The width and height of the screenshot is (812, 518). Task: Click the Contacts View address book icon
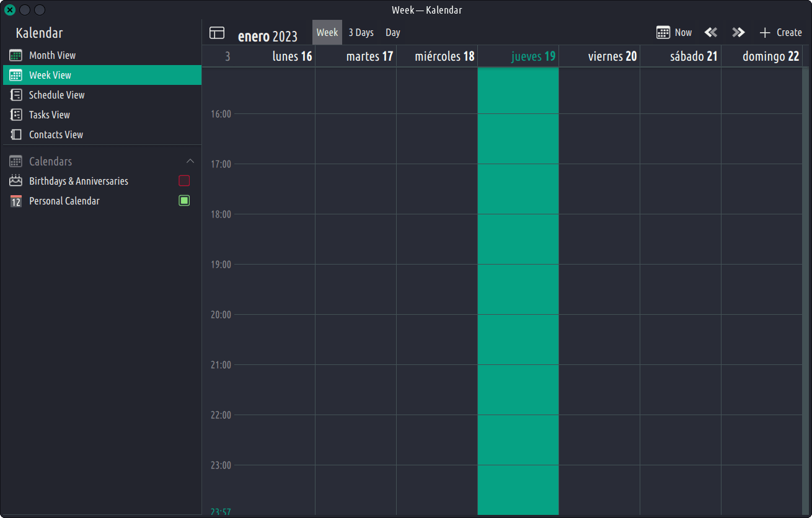coord(16,134)
